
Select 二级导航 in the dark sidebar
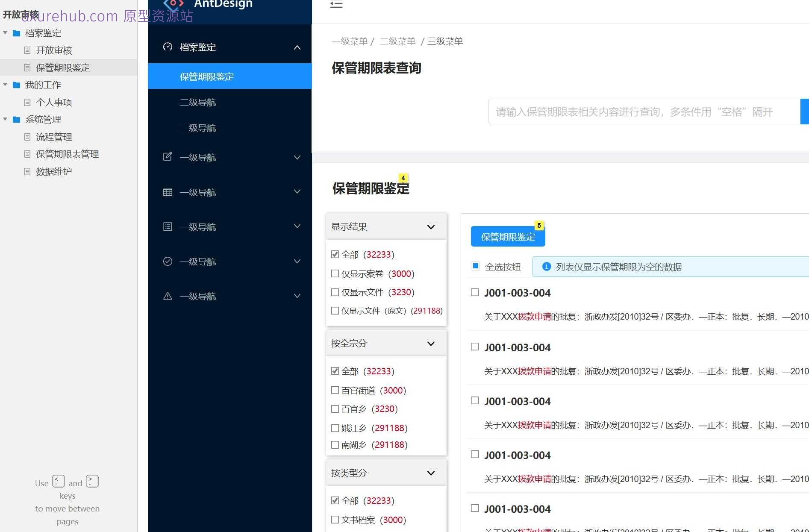pyautogui.click(x=198, y=102)
